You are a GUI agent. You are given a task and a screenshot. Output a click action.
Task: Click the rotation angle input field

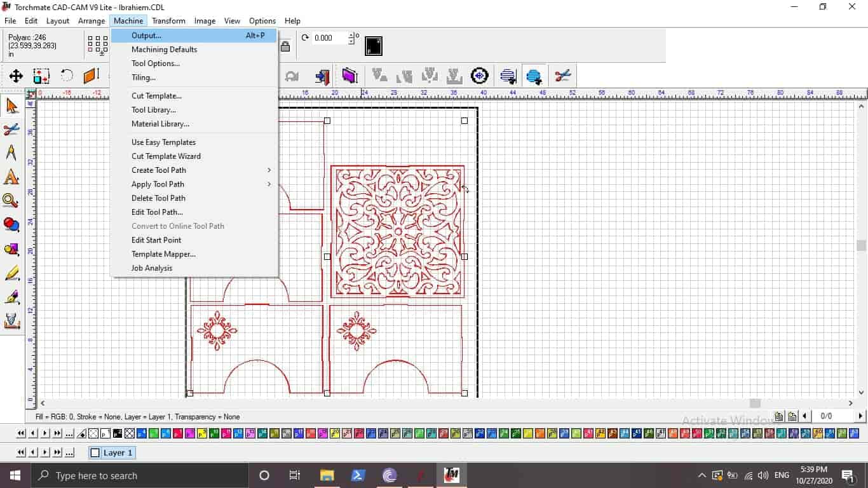pyautogui.click(x=330, y=38)
